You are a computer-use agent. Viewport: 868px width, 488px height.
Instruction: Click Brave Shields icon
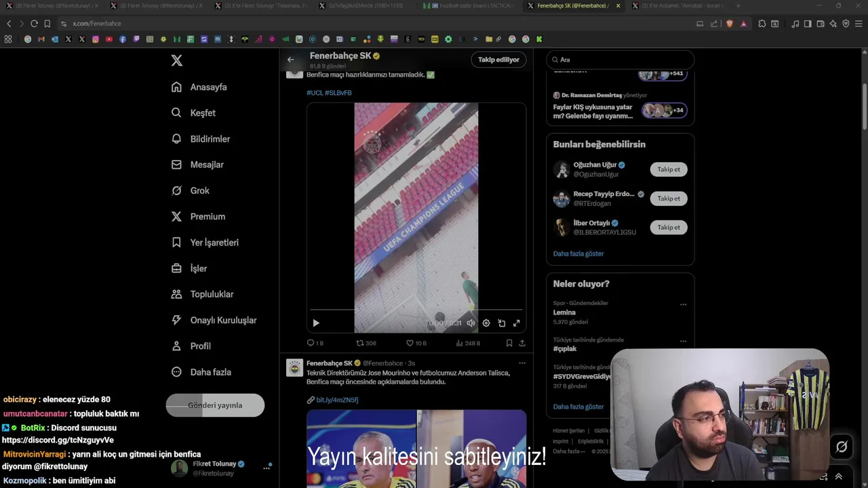pyautogui.click(x=730, y=24)
